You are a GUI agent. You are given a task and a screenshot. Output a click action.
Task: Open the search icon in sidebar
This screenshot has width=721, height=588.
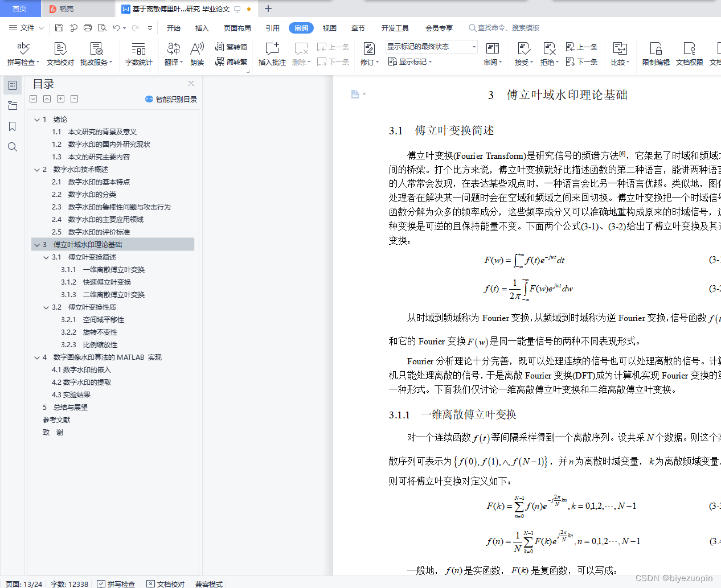(x=13, y=147)
